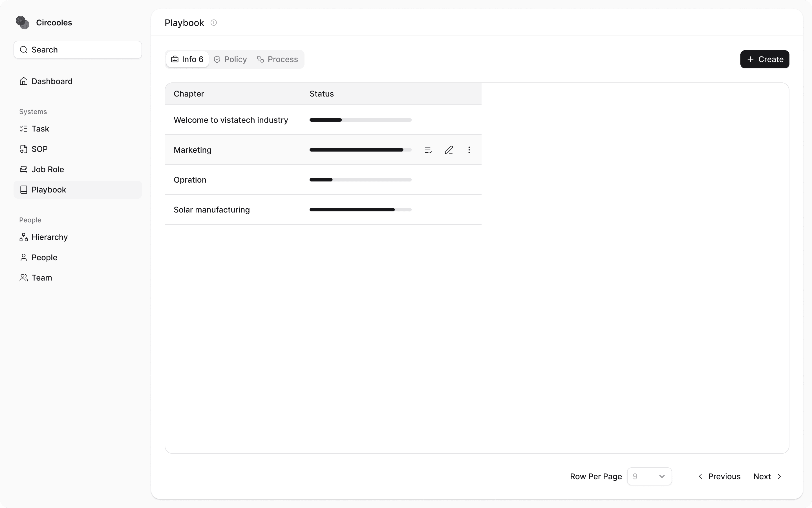
Task: Click the magnifier icon in Search box
Action: [23, 50]
